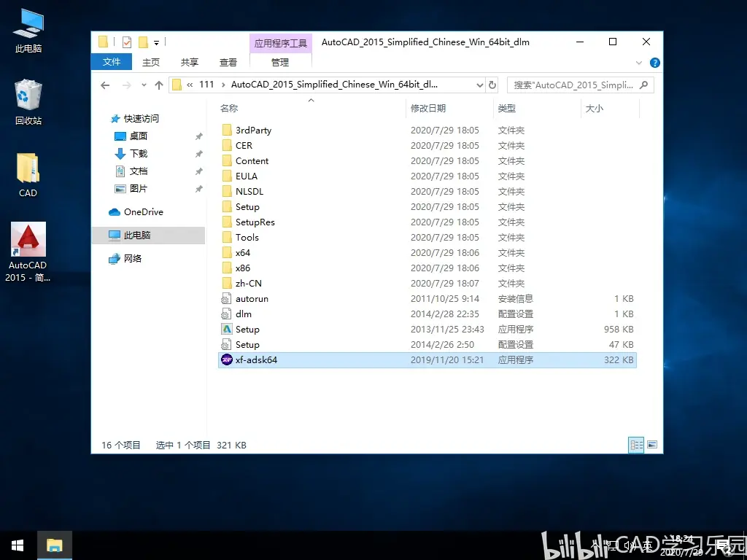Select 此电脑 in navigation pane
This screenshot has height=560, width=747.
coord(148,236)
